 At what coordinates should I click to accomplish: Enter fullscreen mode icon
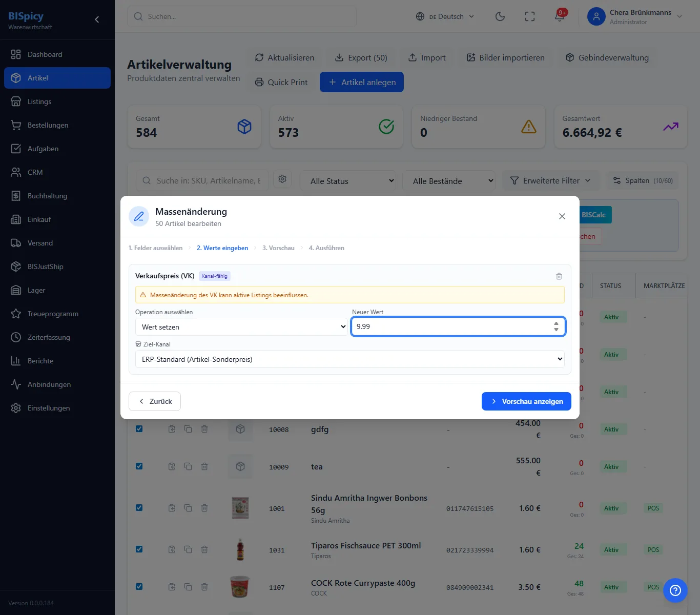pyautogui.click(x=530, y=16)
